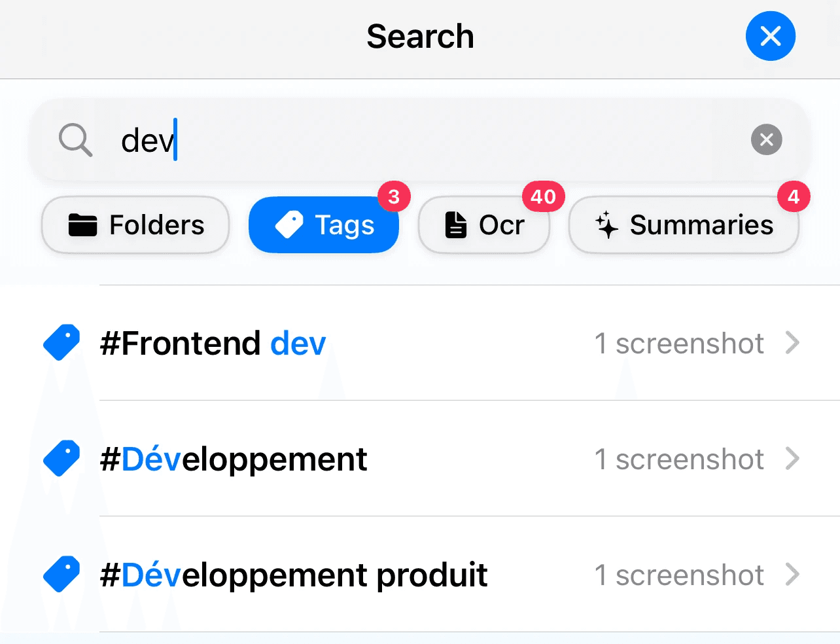Open the #Développement produit tag result

[x=420, y=575]
